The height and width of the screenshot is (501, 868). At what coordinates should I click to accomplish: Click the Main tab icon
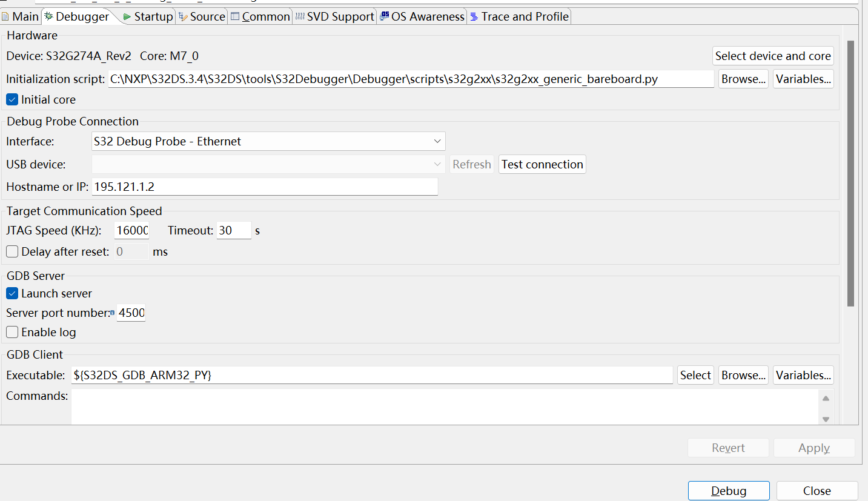coord(5,17)
